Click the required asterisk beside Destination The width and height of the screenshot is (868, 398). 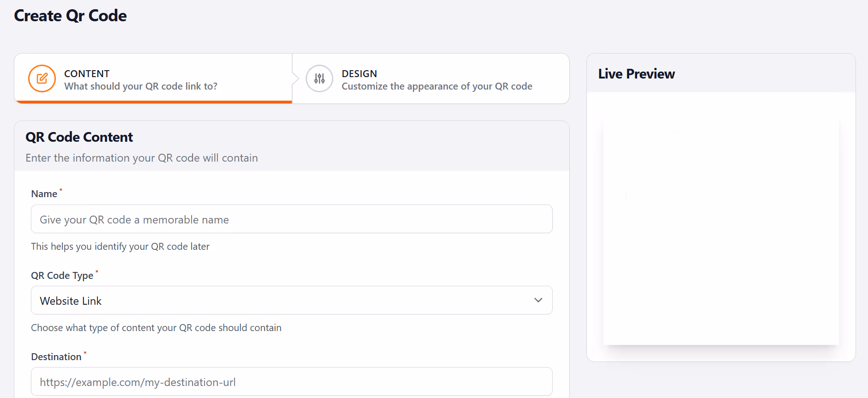(85, 353)
